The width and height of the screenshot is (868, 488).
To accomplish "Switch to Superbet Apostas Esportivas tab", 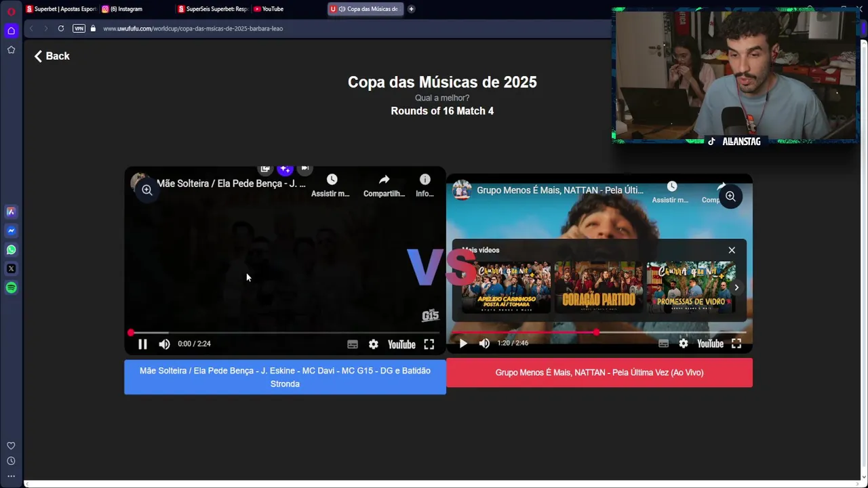I will [61, 9].
